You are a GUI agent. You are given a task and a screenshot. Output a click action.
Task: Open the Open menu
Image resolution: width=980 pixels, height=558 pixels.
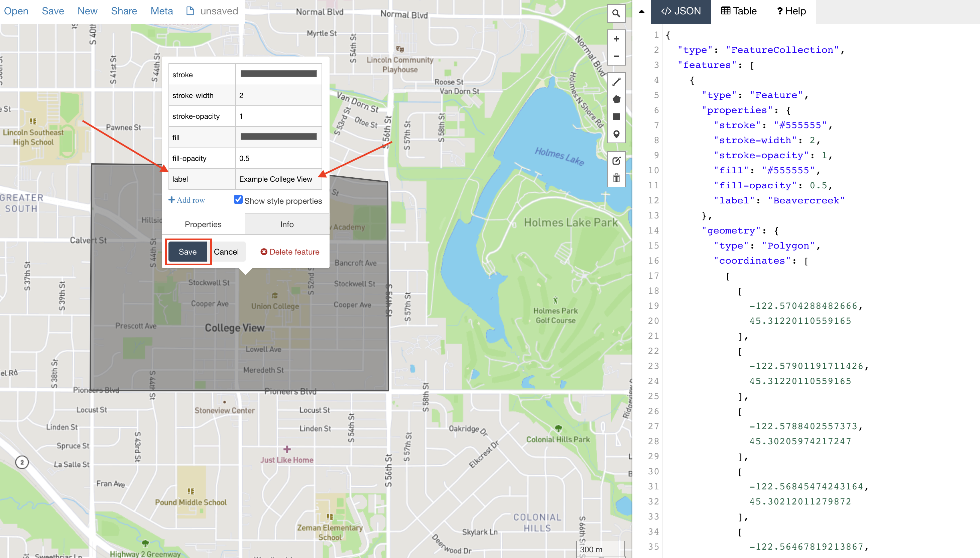[x=16, y=11]
